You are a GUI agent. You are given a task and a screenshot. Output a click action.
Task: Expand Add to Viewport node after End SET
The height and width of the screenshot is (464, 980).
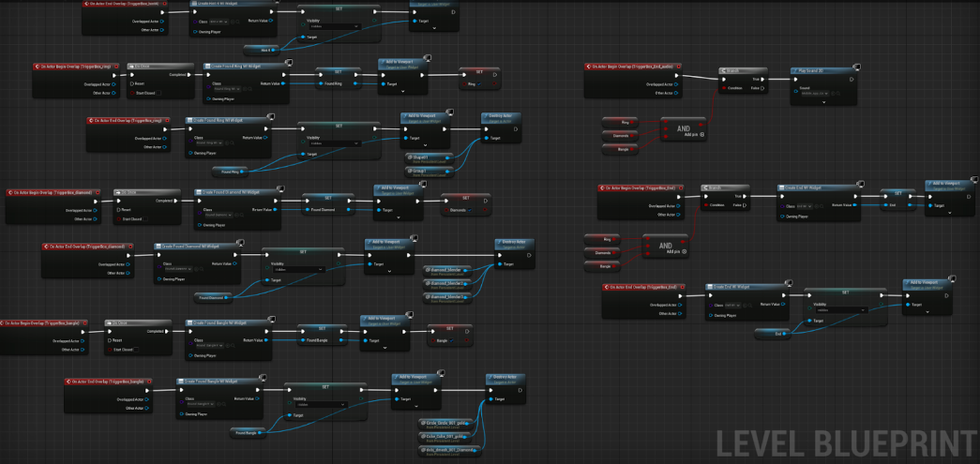click(949, 213)
